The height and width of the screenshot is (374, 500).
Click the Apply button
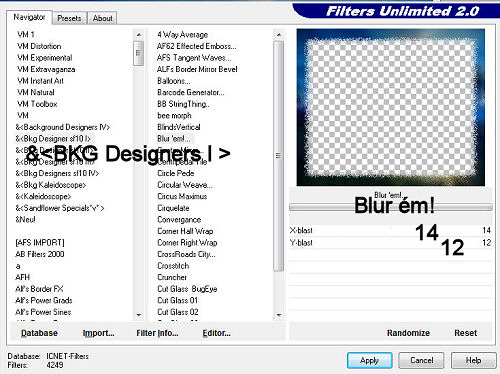point(369,360)
